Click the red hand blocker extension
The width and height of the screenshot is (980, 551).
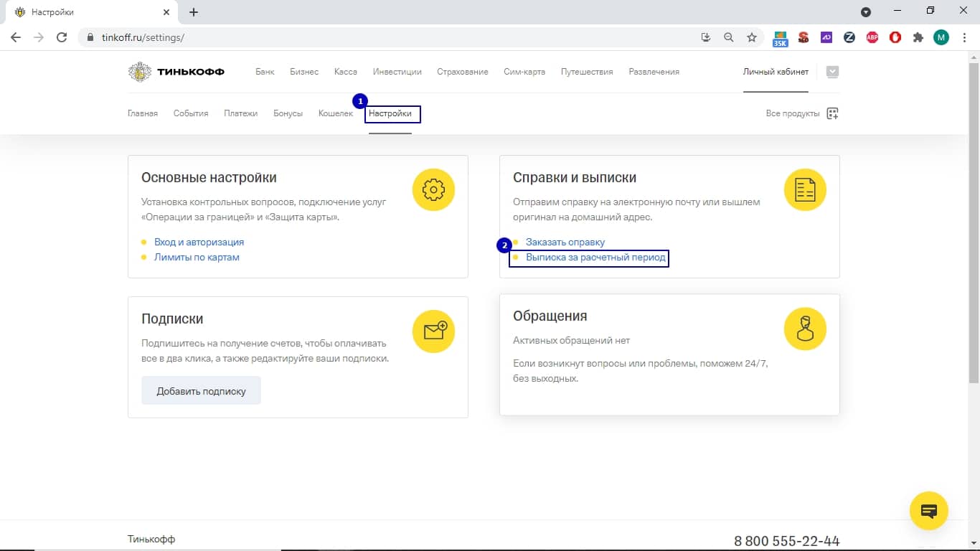(895, 37)
